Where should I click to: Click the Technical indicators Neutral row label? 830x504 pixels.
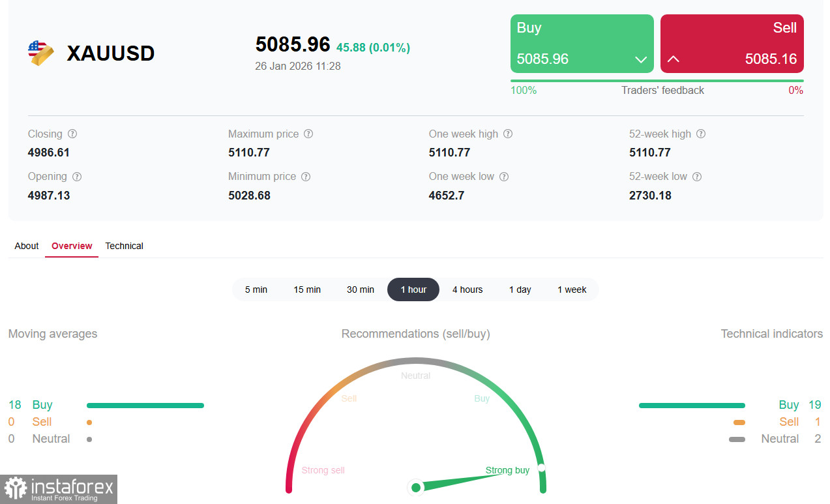click(x=780, y=439)
